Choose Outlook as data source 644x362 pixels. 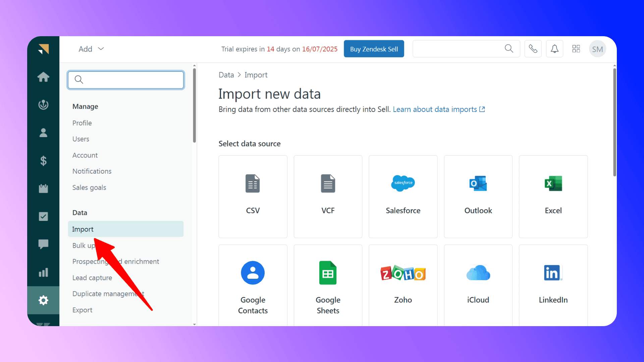478,196
